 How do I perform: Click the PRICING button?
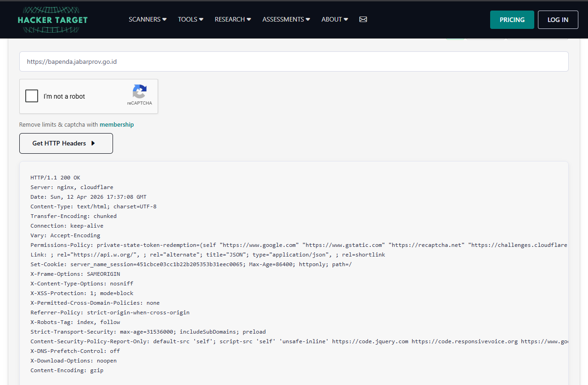pos(512,20)
